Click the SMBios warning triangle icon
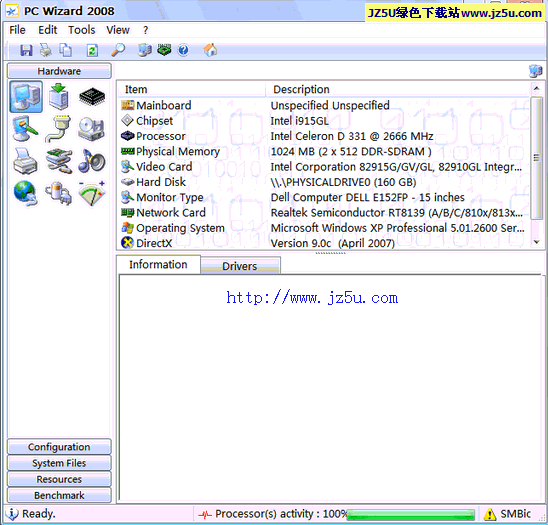The width and height of the screenshot is (548, 525). [490, 514]
